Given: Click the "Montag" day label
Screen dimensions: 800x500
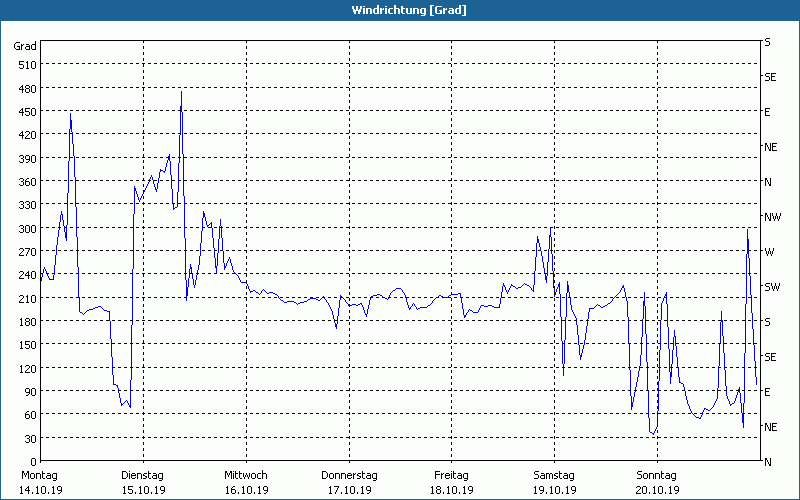Looking at the screenshot, I should pyautogui.click(x=39, y=476).
